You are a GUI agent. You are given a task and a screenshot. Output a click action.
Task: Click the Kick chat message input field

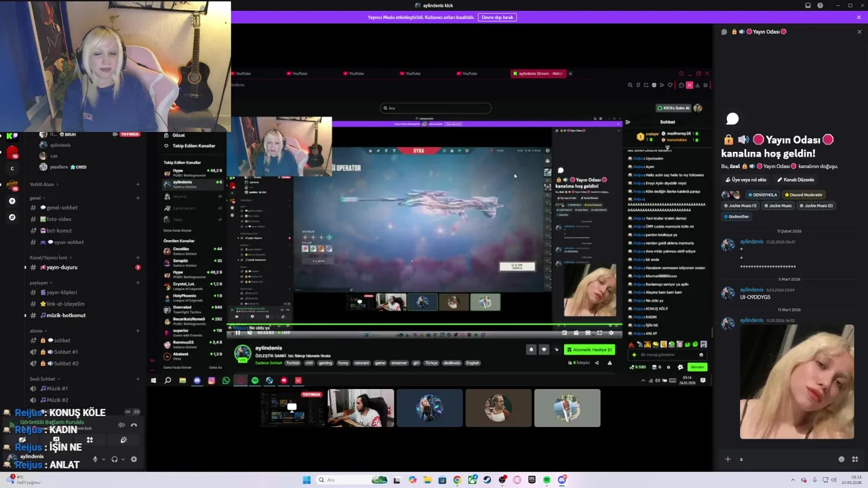coord(668,354)
